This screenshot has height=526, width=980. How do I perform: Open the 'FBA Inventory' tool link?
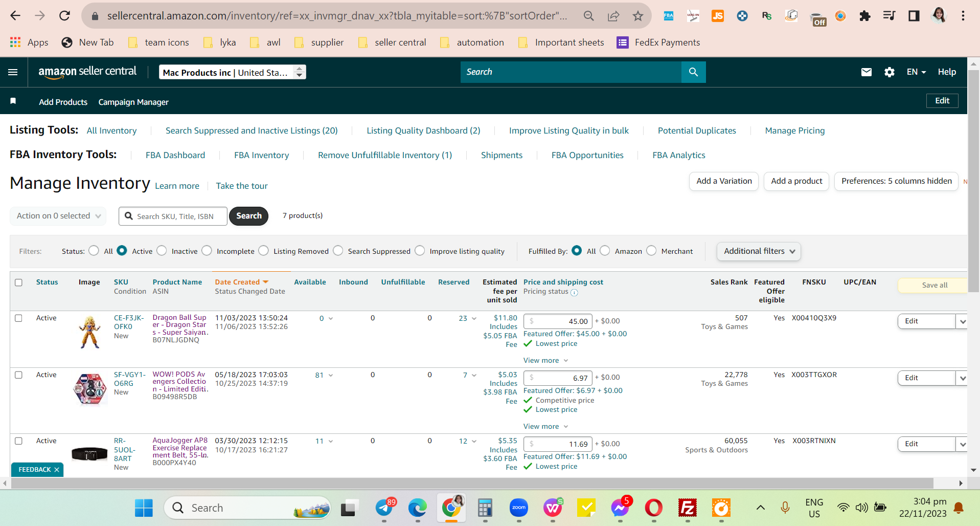261,155
